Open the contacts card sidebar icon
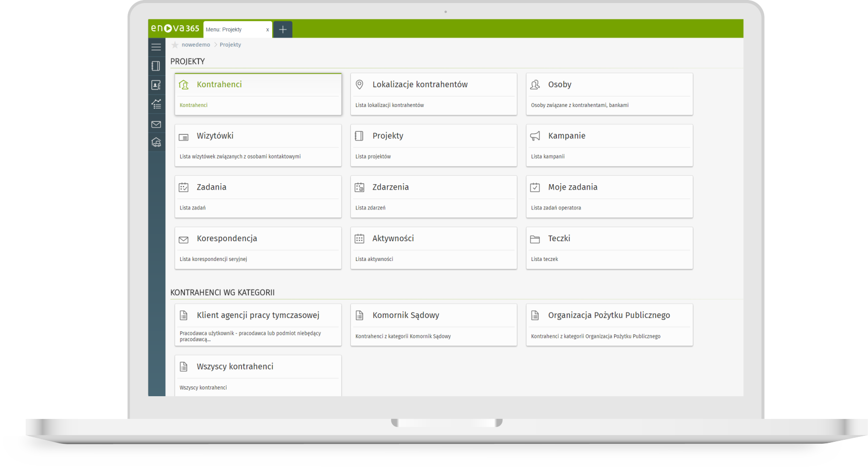Screen dimensions: 868x469 pyautogui.click(x=156, y=85)
